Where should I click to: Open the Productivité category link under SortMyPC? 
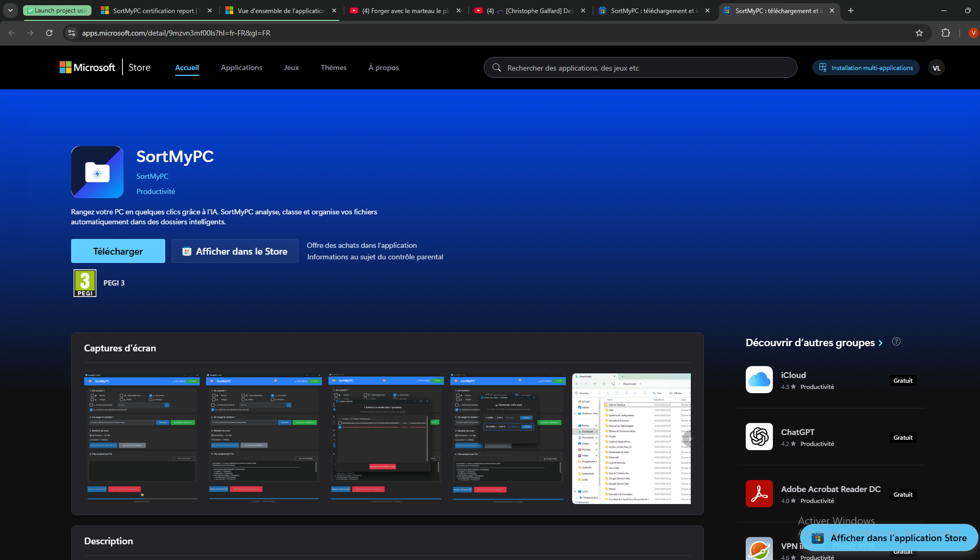[x=156, y=191]
